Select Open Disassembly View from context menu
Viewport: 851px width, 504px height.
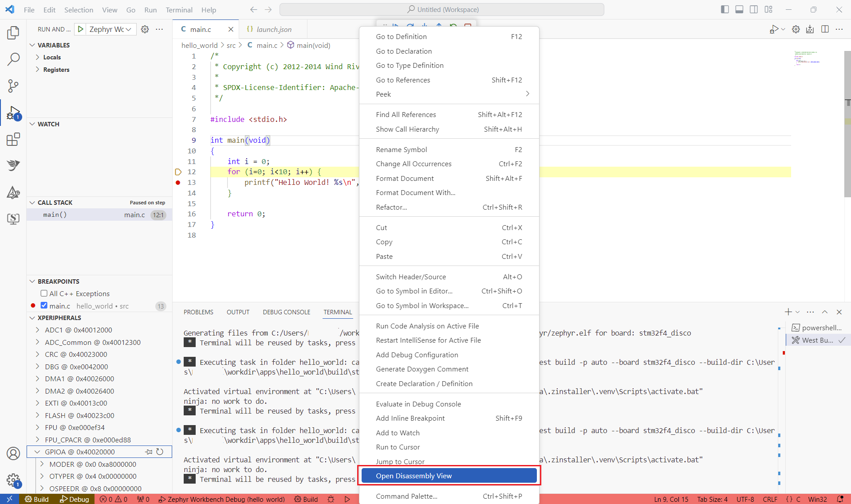(x=448, y=476)
